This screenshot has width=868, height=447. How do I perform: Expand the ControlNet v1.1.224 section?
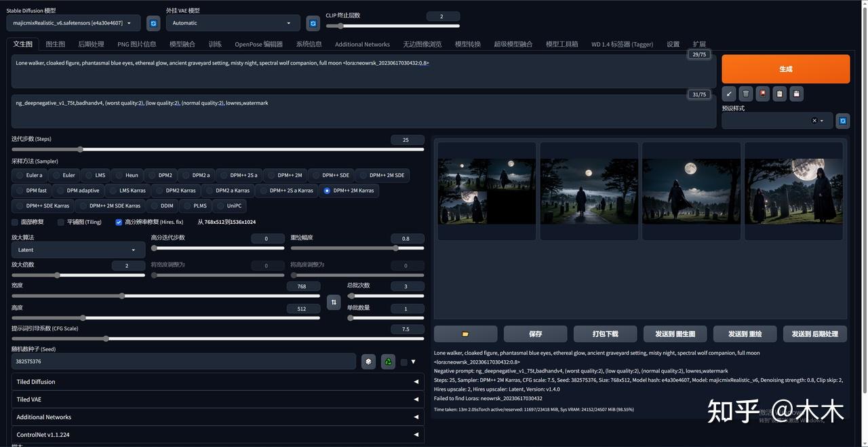tap(217, 435)
